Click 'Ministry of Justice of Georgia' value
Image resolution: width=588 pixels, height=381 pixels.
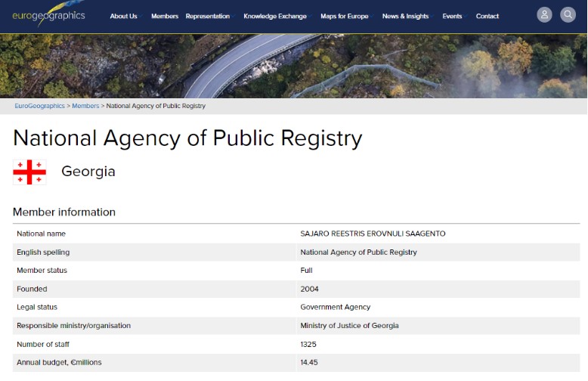(x=349, y=326)
